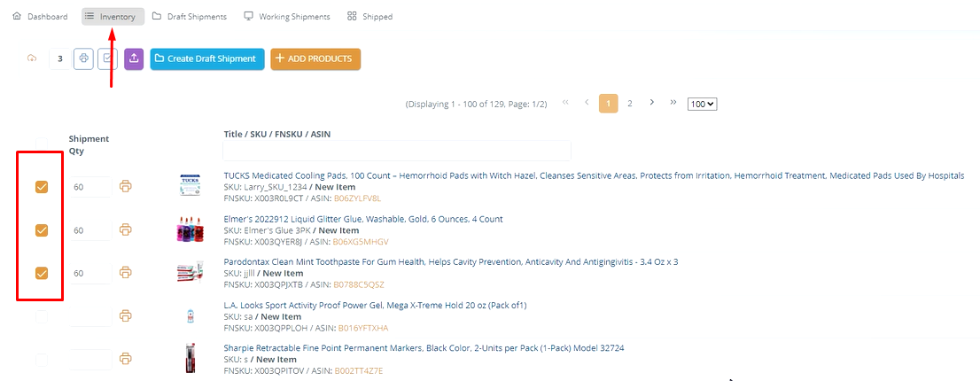Print label for L.A. Looks Power Gel
Screen dimensions: 980x381
click(x=126, y=315)
